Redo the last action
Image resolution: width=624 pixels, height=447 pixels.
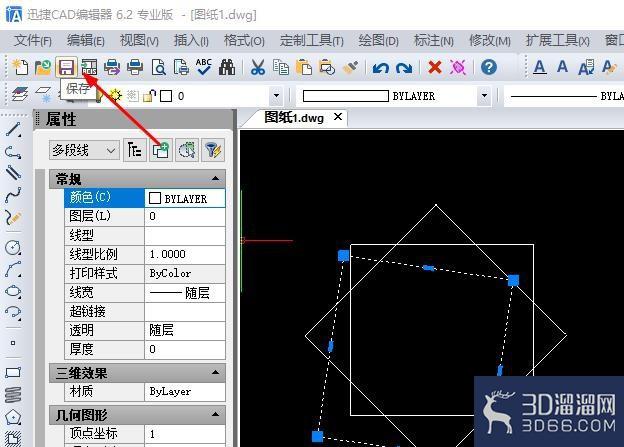pos(404,68)
